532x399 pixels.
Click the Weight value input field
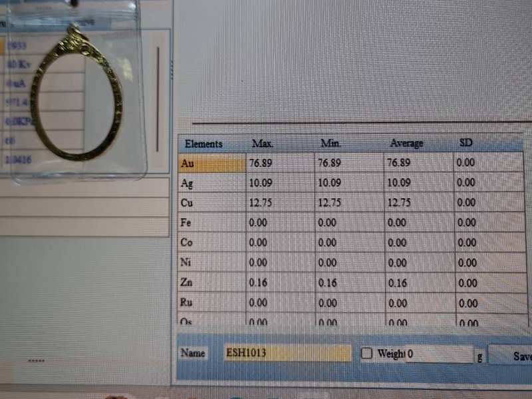[439, 354]
